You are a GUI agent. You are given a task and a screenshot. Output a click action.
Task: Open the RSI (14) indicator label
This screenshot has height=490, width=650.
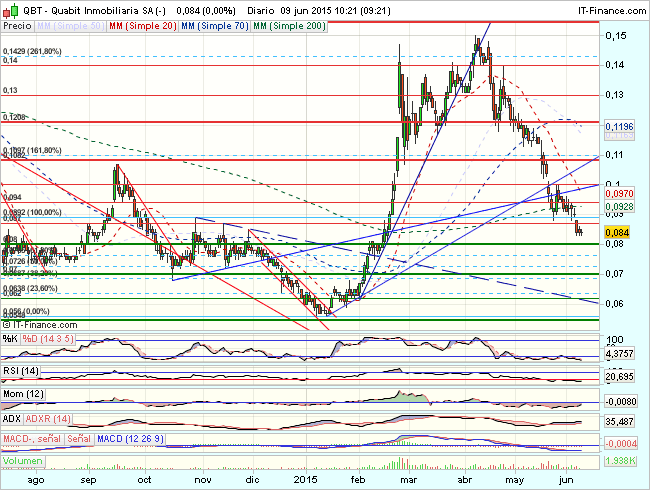coord(21,371)
